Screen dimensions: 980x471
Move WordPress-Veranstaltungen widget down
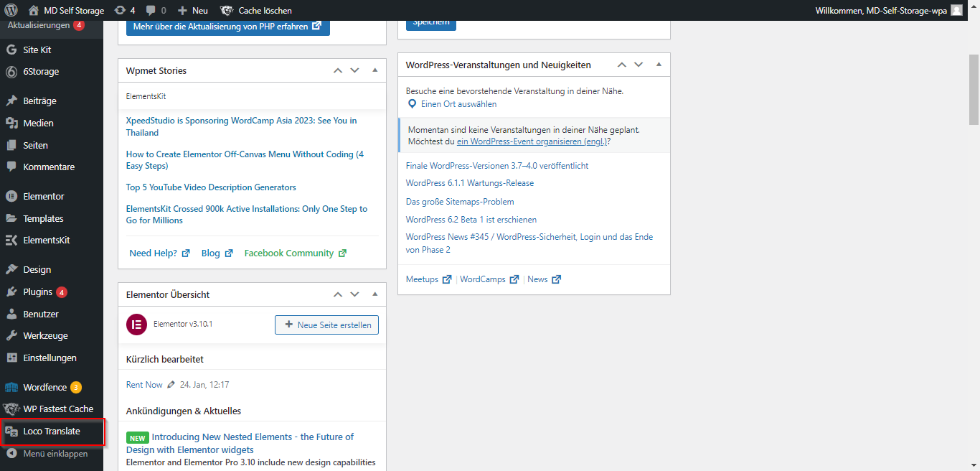pos(639,65)
